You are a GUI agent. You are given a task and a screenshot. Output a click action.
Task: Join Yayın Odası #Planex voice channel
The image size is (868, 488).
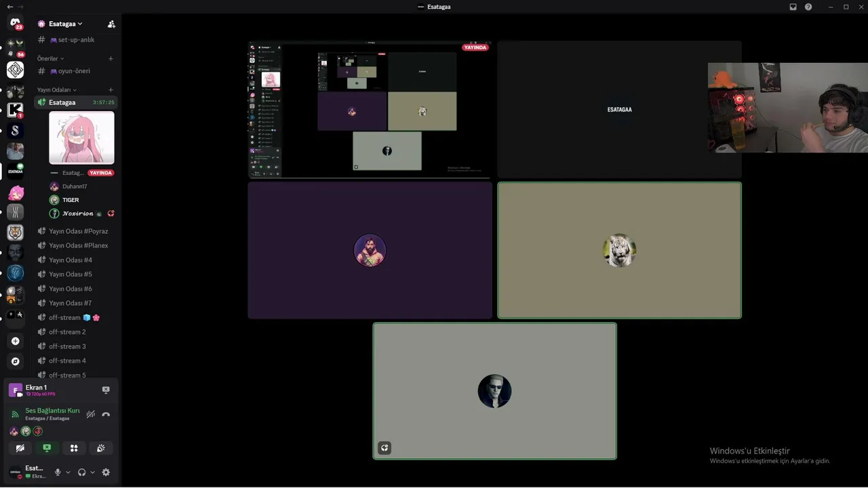pos(76,245)
